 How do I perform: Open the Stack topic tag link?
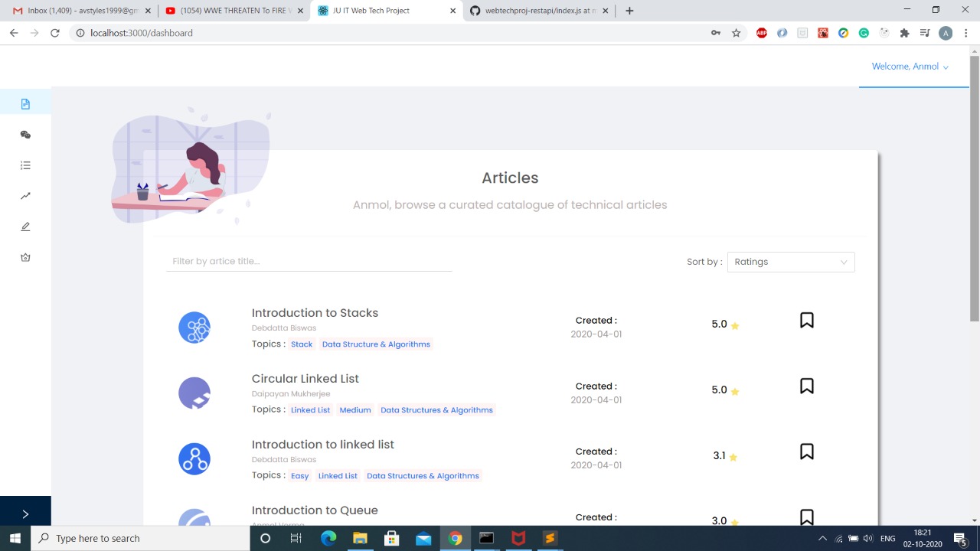301,344
